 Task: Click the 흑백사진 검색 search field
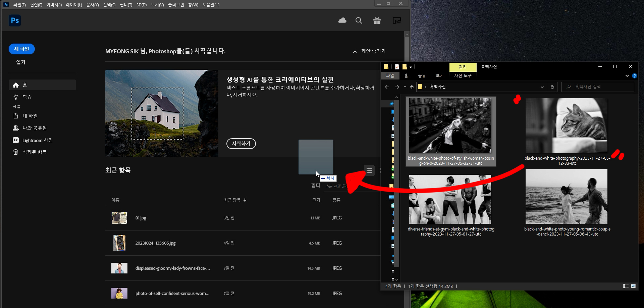[x=598, y=87]
